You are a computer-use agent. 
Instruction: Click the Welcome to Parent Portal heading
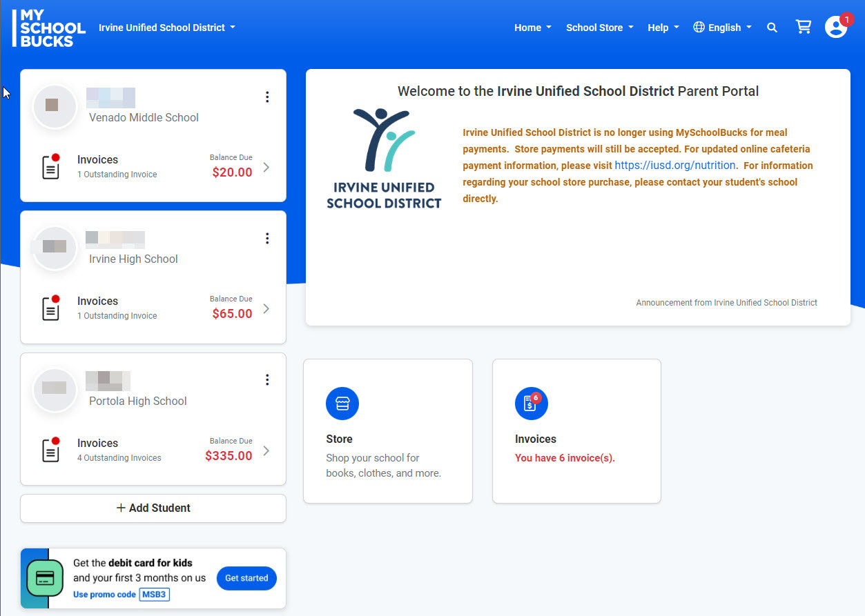(578, 91)
